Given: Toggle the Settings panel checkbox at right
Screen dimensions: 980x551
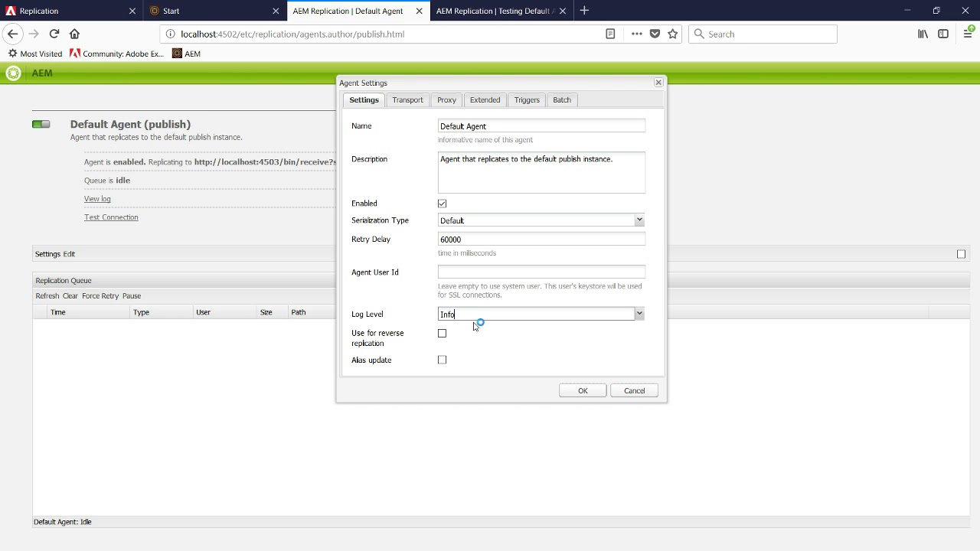Looking at the screenshot, I should [961, 254].
